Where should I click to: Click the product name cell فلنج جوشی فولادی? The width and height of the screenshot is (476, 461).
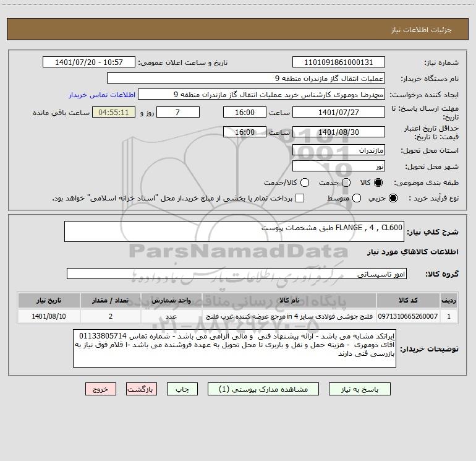[x=289, y=316]
